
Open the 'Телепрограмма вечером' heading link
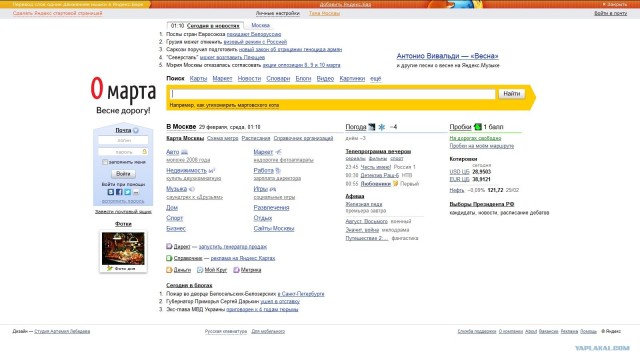[378, 151]
